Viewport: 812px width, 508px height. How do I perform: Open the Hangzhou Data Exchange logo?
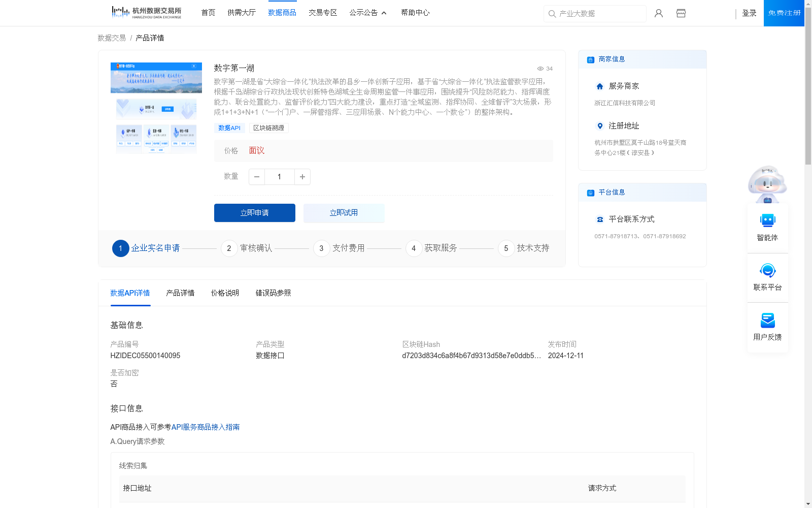pos(147,12)
